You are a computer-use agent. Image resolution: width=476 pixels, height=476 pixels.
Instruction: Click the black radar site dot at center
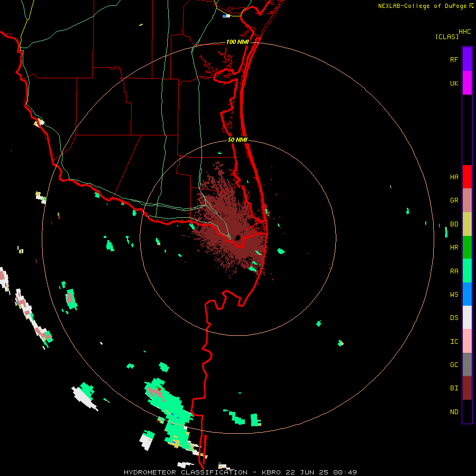coord(237,237)
